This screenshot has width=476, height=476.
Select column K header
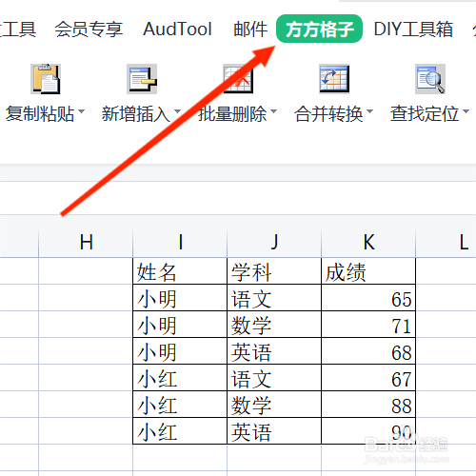click(x=368, y=242)
